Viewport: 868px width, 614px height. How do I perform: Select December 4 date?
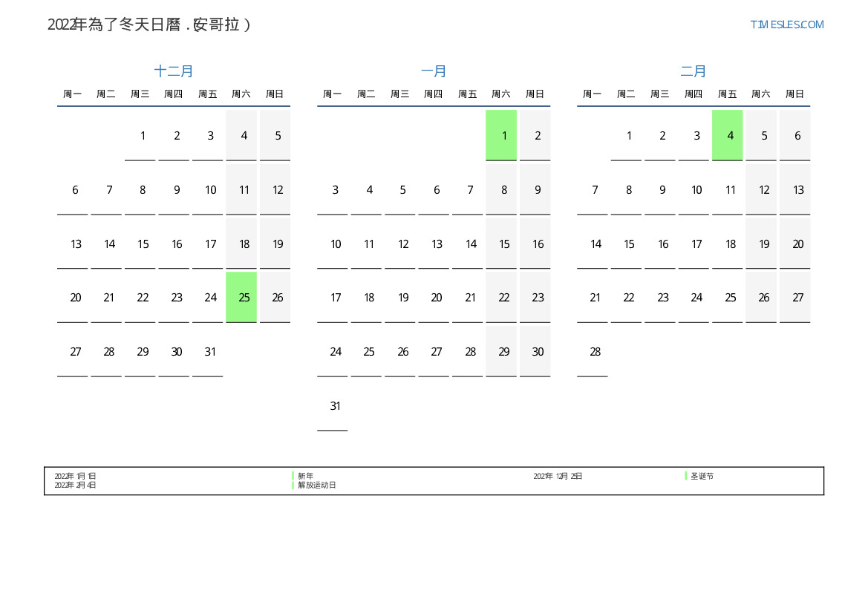[x=241, y=136]
